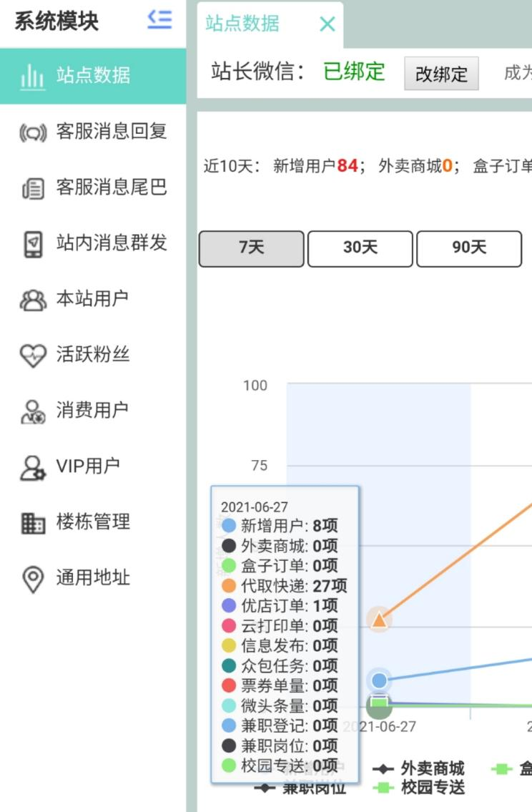Viewport: 532px width, 812px height.
Task: Click the 通用地址 location pin icon
Action: (32, 579)
